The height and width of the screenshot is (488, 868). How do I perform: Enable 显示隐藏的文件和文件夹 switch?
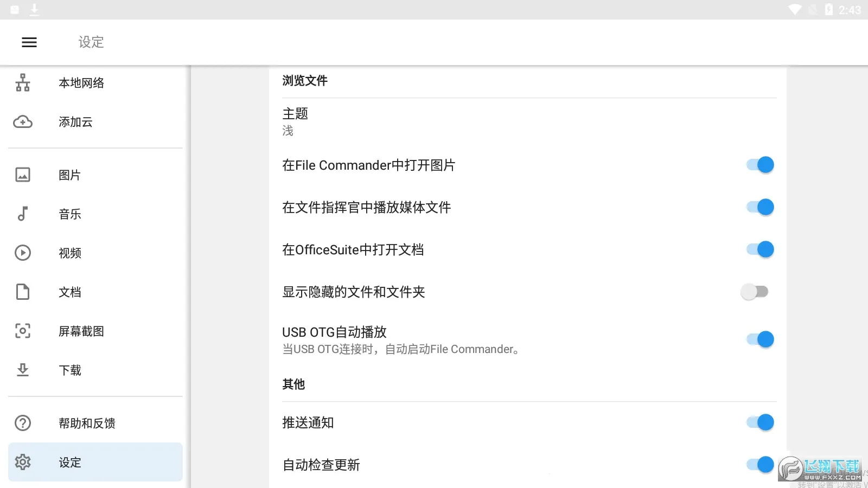point(755,292)
